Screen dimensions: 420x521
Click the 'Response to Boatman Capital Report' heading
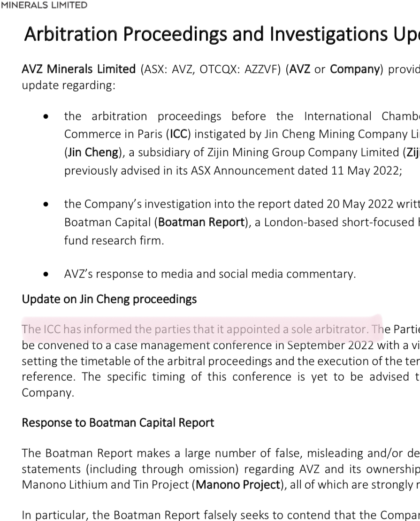[x=118, y=422]
